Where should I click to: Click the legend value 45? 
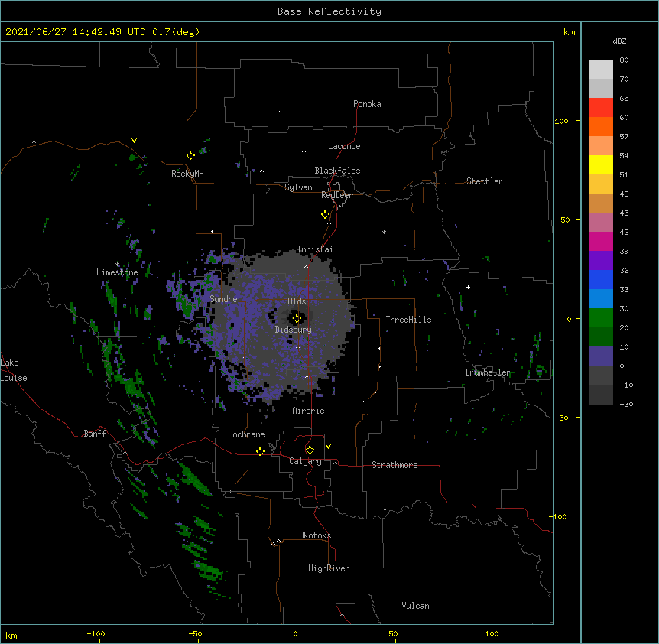[x=624, y=213]
